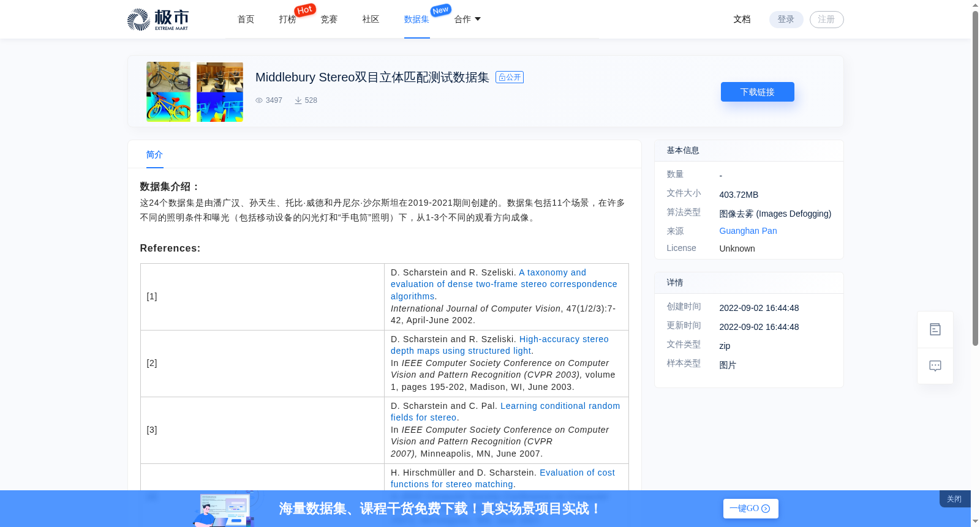
Task: Open the Guanghan Pan source link
Action: click(x=748, y=231)
